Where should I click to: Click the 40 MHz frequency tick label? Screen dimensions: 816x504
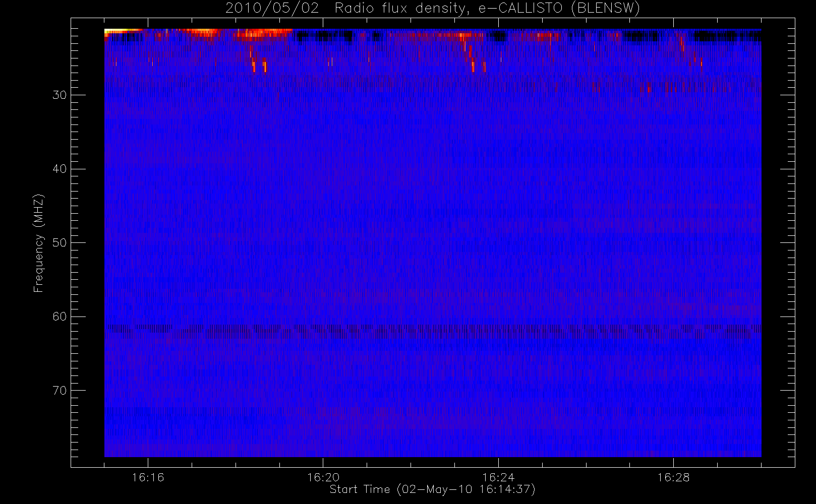pyautogui.click(x=60, y=169)
